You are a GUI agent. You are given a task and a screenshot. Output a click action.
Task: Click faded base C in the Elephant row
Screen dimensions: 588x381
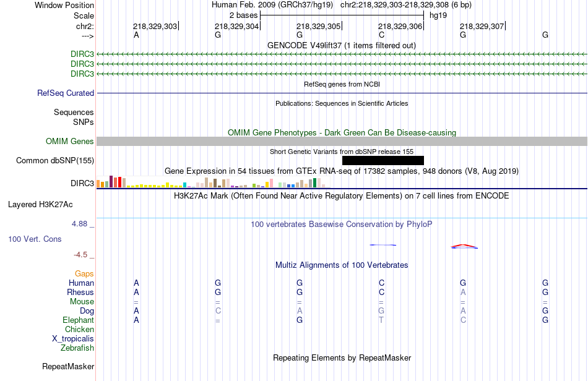(x=463, y=320)
